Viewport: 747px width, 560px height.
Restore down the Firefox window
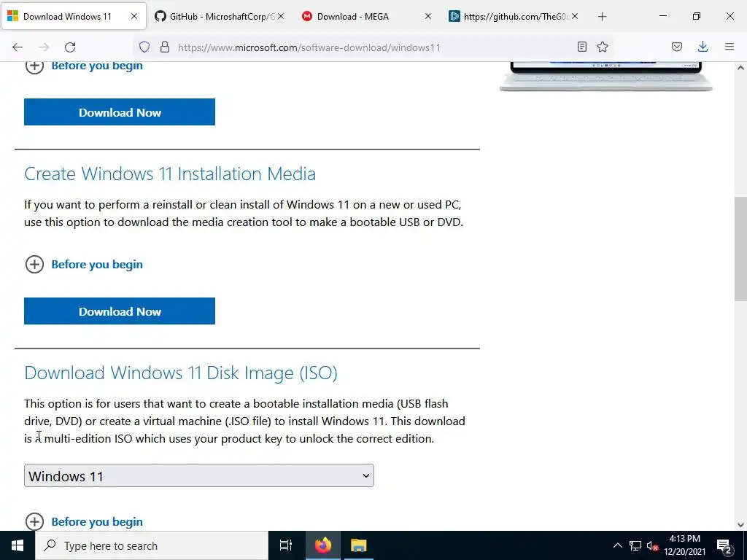click(x=697, y=16)
